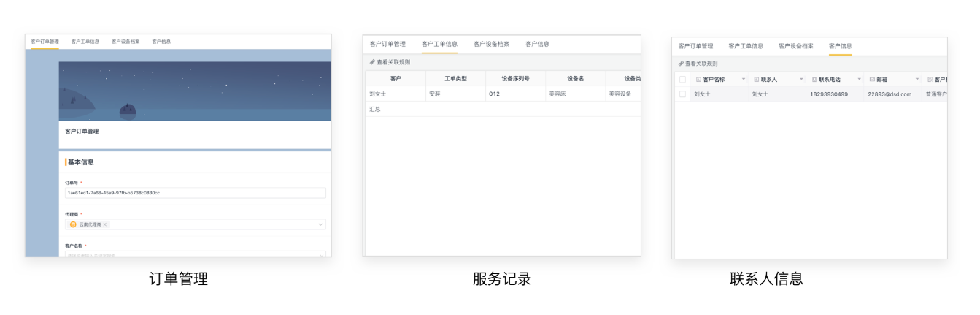Click the 刘女士 cell in work order table
980x315 pixels.
tap(396, 94)
